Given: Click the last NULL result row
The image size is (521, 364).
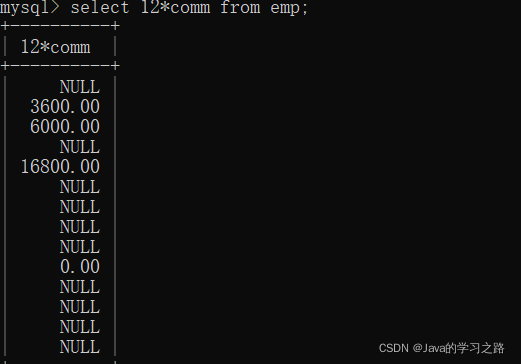Looking at the screenshot, I should tap(80, 347).
